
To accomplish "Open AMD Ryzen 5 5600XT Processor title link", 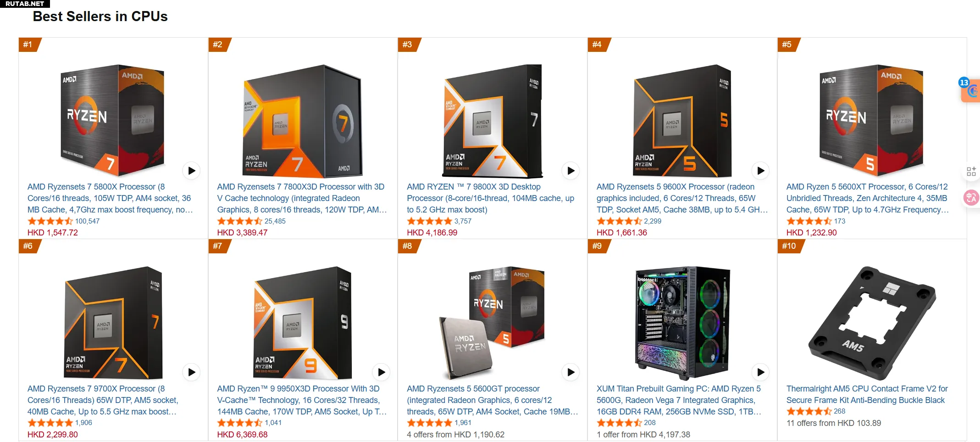I will point(868,198).
